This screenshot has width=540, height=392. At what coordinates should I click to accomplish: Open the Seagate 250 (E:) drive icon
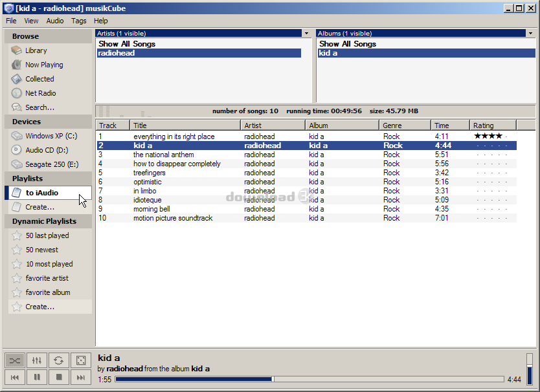click(16, 164)
